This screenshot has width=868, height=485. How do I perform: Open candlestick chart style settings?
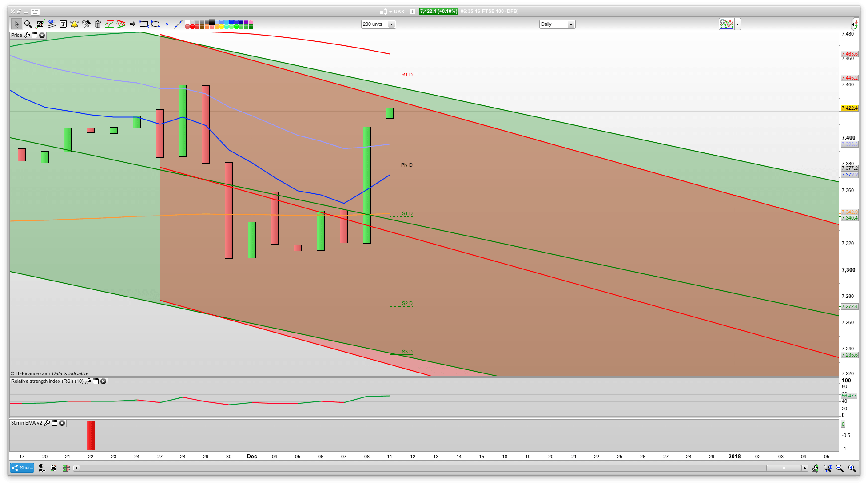(x=815, y=468)
